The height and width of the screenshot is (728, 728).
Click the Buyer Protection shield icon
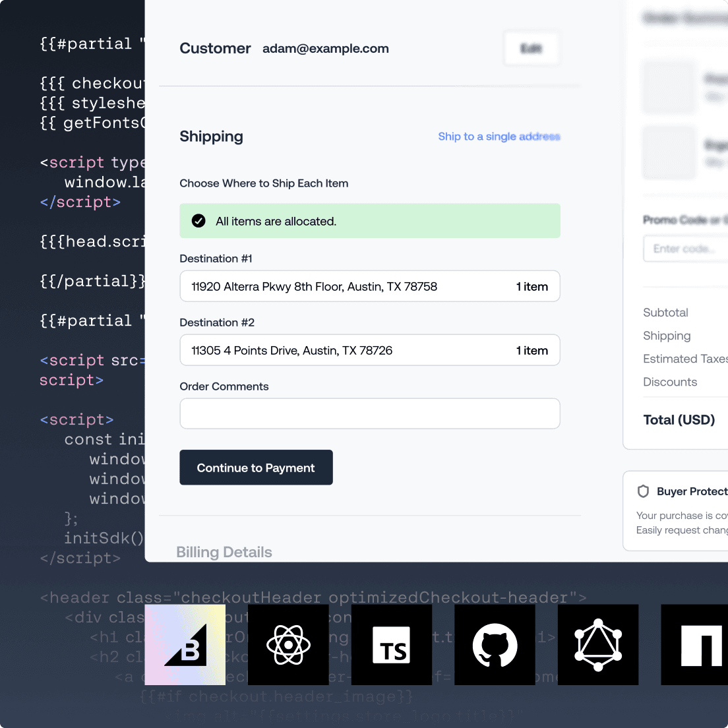643,491
